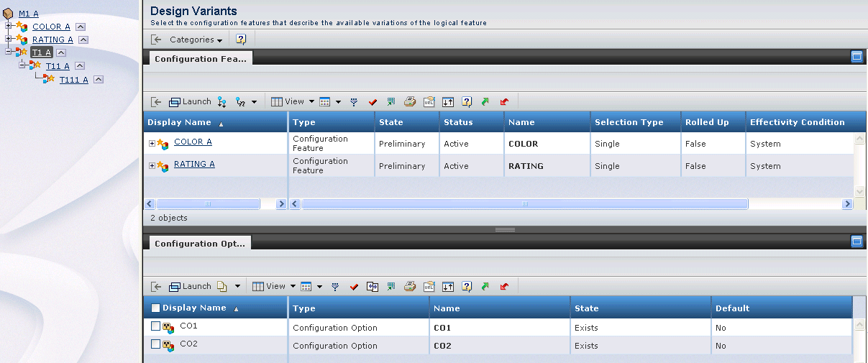Collapse the T11 A node in the left tree

[x=22, y=65]
